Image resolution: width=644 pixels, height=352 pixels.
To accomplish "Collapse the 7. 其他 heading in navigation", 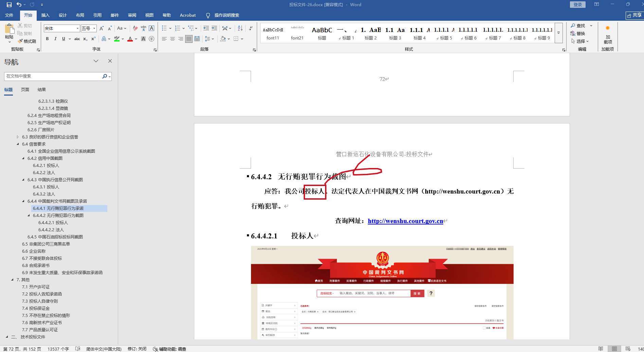I will [12, 280].
